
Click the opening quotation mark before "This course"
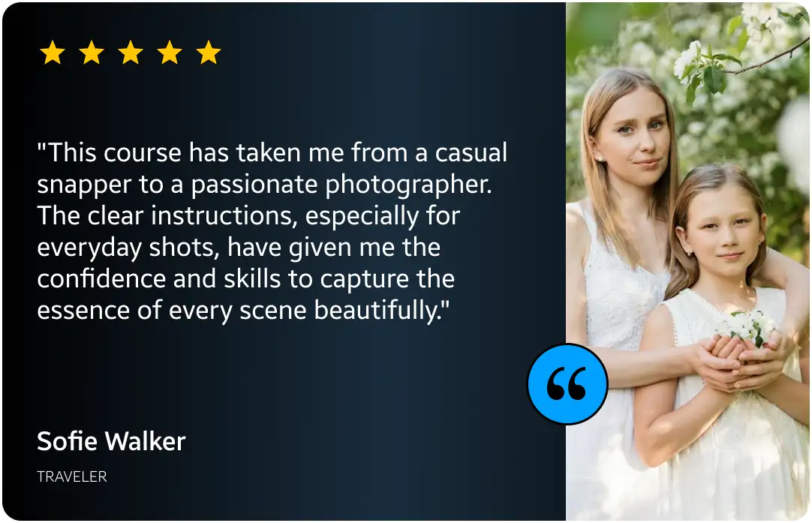tap(42, 146)
